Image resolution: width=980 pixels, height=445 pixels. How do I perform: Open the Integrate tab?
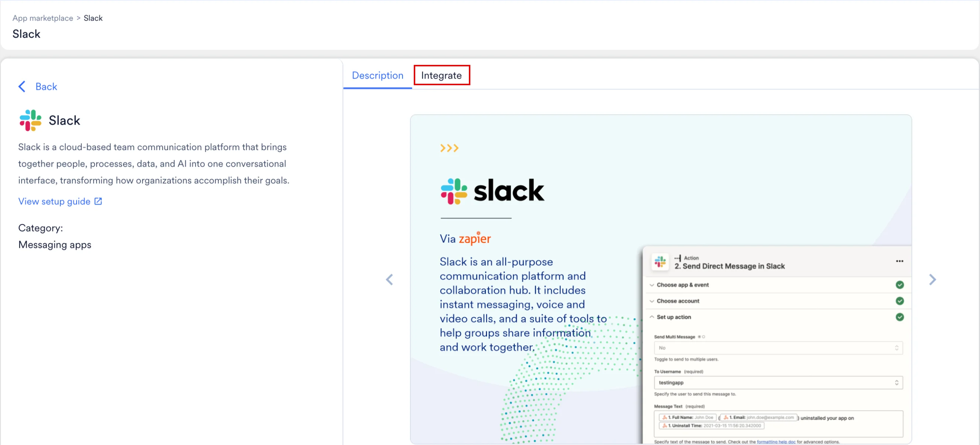pyautogui.click(x=441, y=75)
